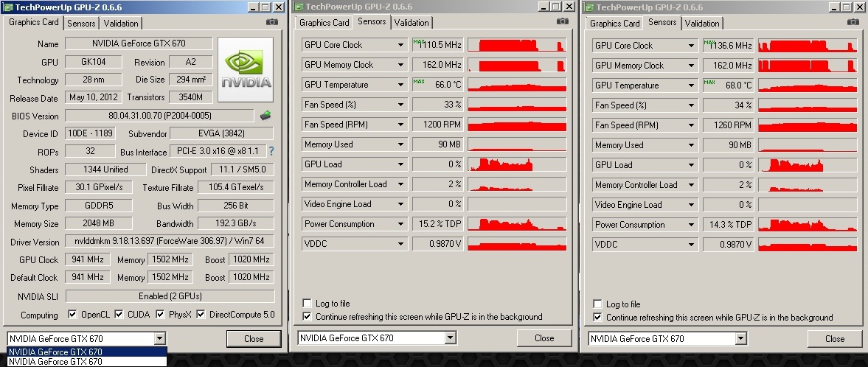Minimize the middle GPU-Z window
This screenshot has height=367, width=868.
coord(543,7)
